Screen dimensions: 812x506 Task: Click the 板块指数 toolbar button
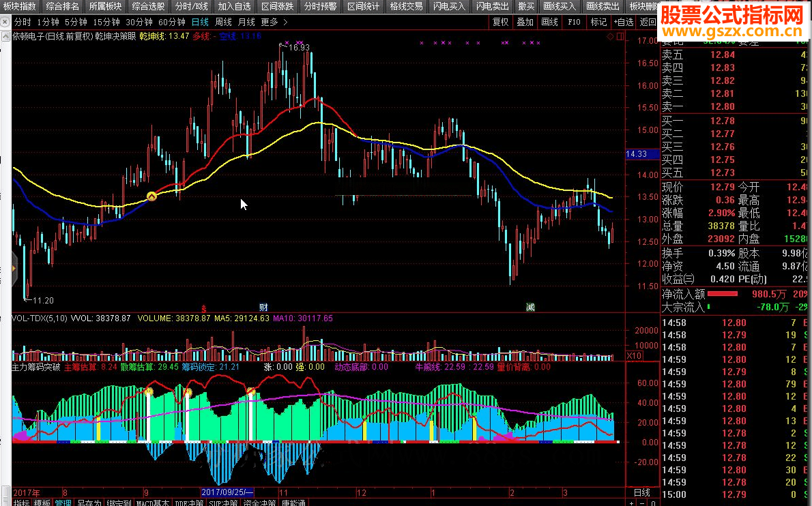point(20,7)
